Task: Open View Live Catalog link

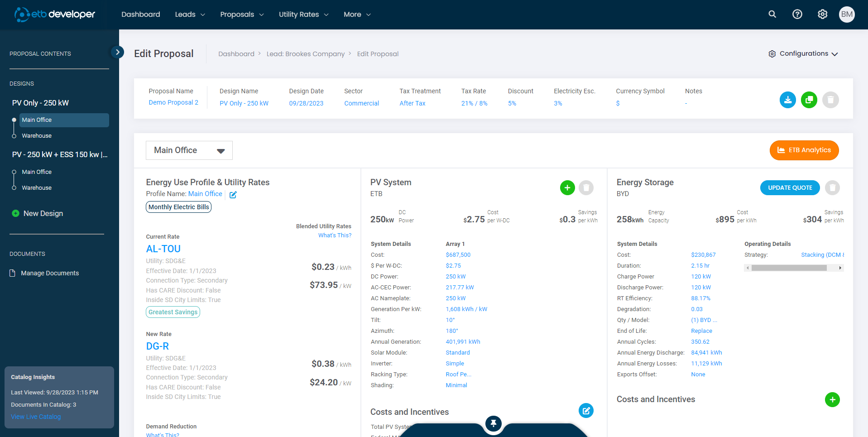Action: click(x=36, y=417)
